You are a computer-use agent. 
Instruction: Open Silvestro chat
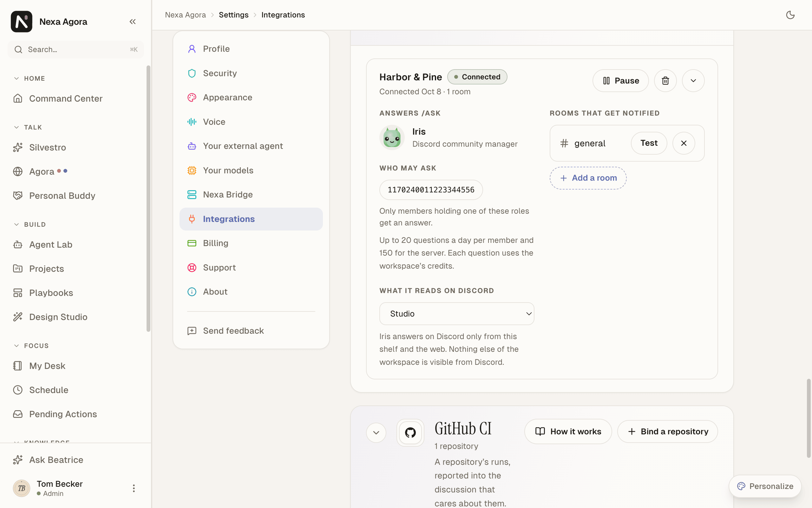pos(75,147)
